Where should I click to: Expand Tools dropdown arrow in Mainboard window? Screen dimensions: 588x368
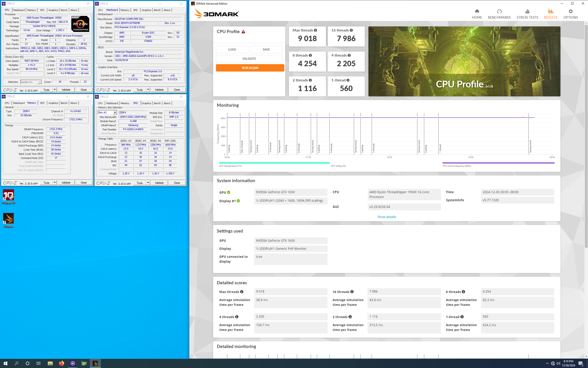pyautogui.click(x=148, y=90)
